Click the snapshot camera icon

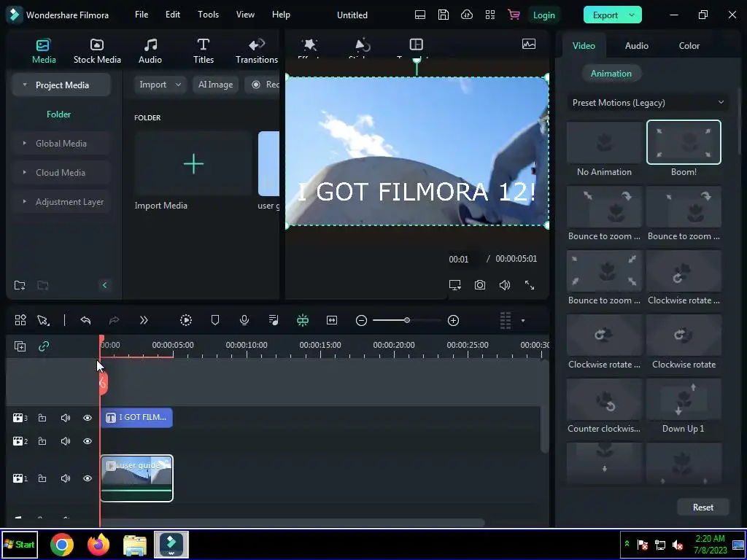pos(480,285)
